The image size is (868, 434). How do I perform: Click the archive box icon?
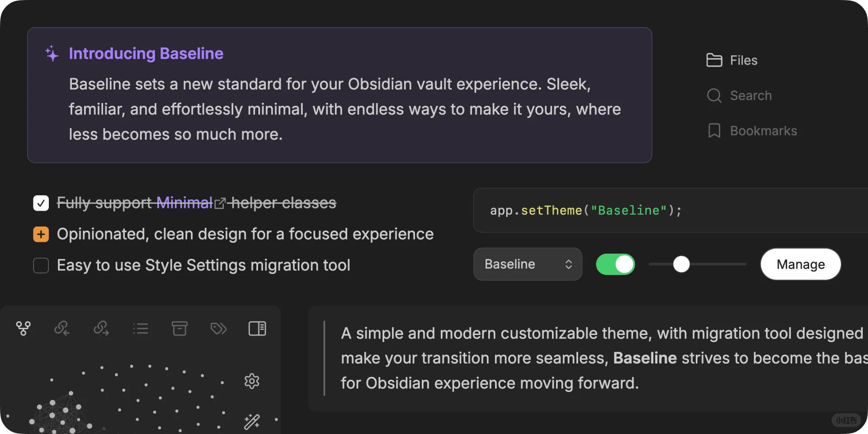tap(179, 328)
